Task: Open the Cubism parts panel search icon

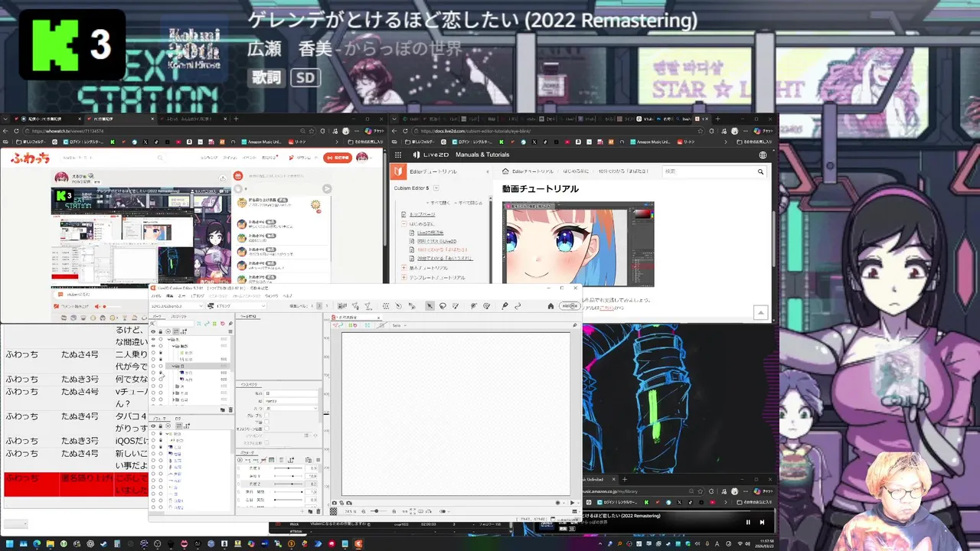Action: (x=152, y=324)
